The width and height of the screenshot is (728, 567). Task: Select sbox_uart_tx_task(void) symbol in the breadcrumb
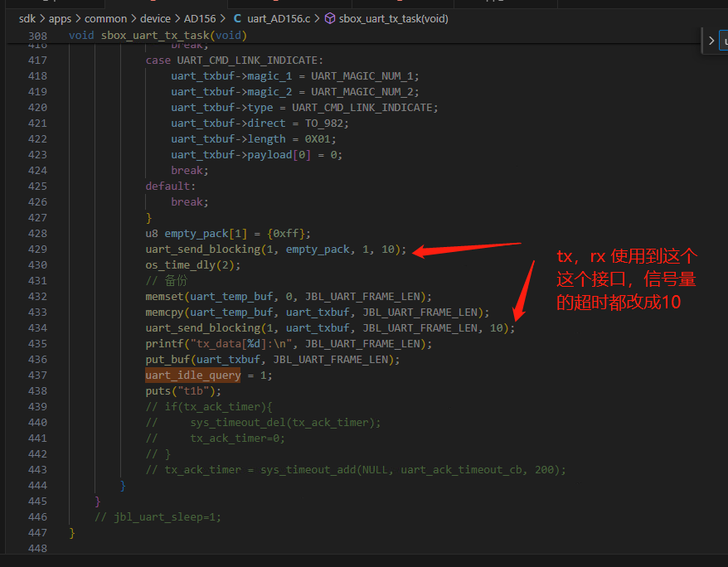tap(394, 18)
